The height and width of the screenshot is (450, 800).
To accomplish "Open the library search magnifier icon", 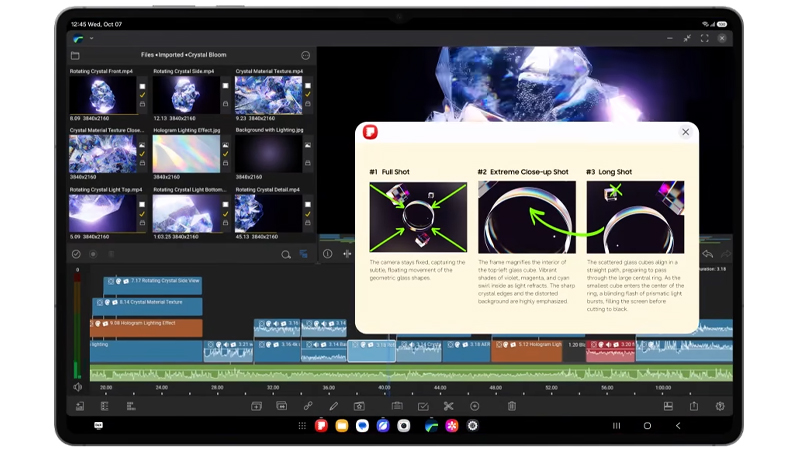I will 286,254.
